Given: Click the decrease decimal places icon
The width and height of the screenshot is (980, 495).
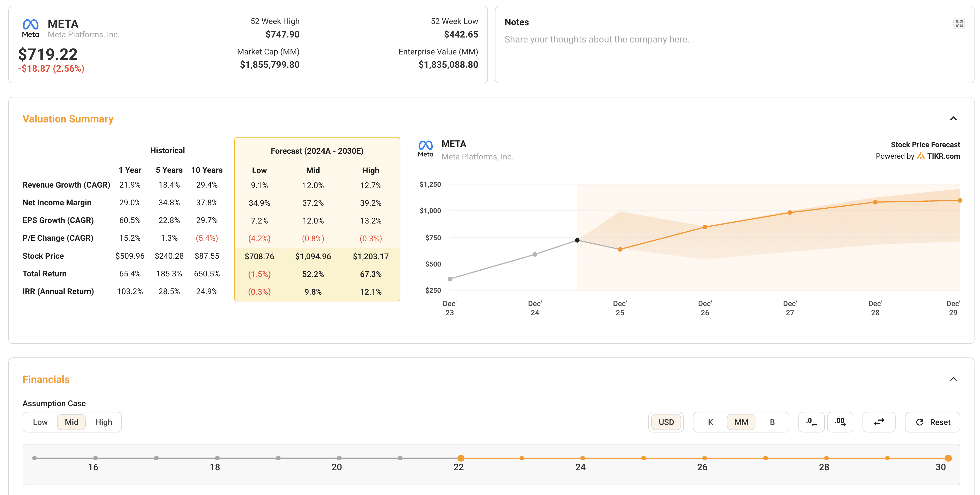Looking at the screenshot, I should coord(811,422).
